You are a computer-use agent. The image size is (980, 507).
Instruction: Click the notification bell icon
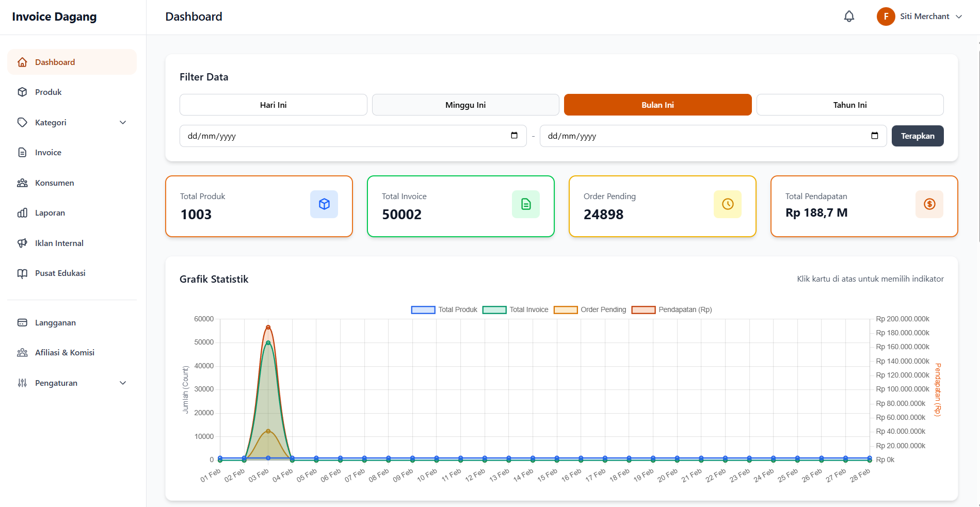click(849, 17)
